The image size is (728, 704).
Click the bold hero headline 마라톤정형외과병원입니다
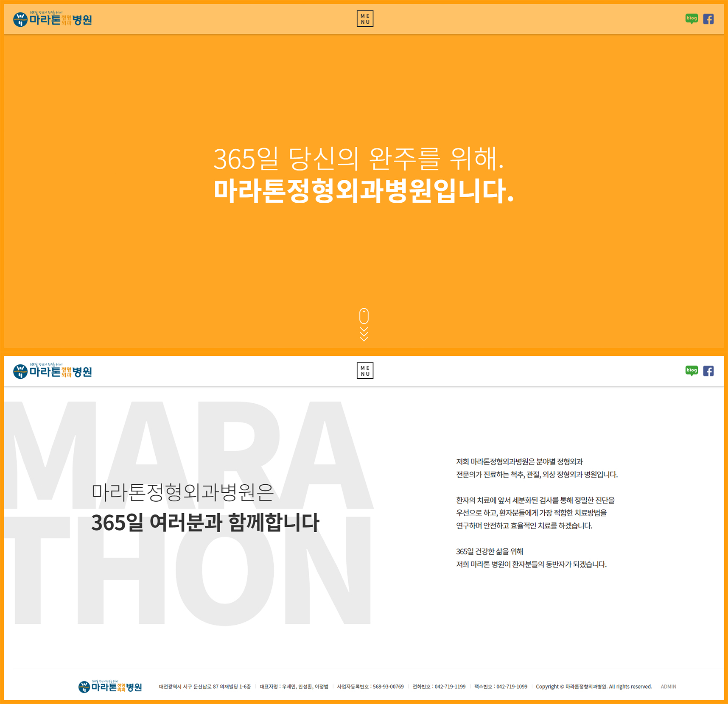coord(364,191)
